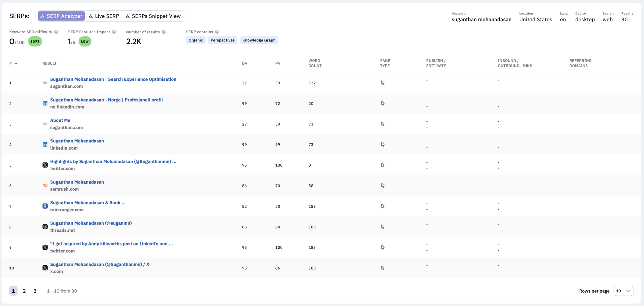644x306 pixels.
Task: Toggle the sort arrow on the # column
Action: (16, 63)
